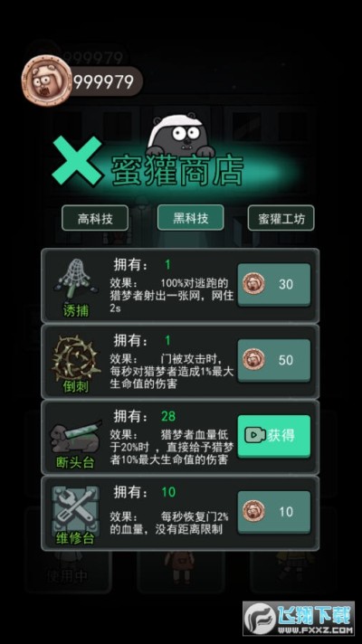
Task: Select the 维修台 wrench icon
Action: point(76,509)
